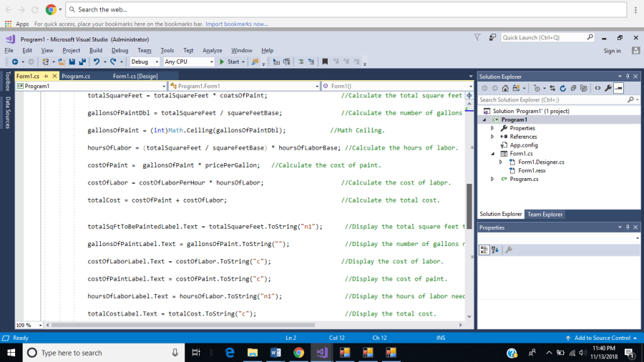Click Sign in
Image resolution: width=644 pixels, height=362 pixels.
tap(612, 51)
